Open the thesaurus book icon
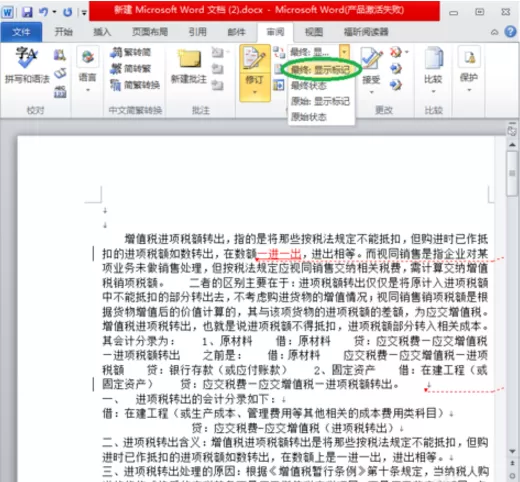520x482 pixels. [x=60, y=73]
